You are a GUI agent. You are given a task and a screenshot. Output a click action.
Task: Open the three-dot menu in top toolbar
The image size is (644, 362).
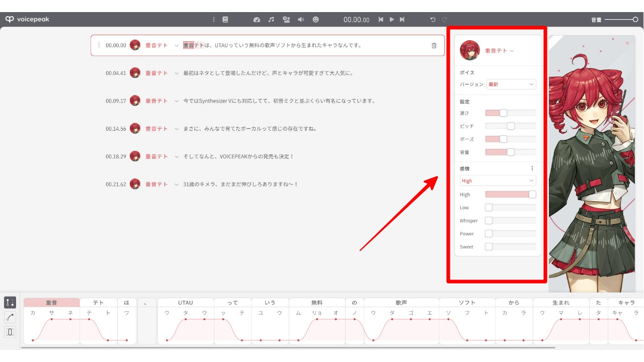214,20
